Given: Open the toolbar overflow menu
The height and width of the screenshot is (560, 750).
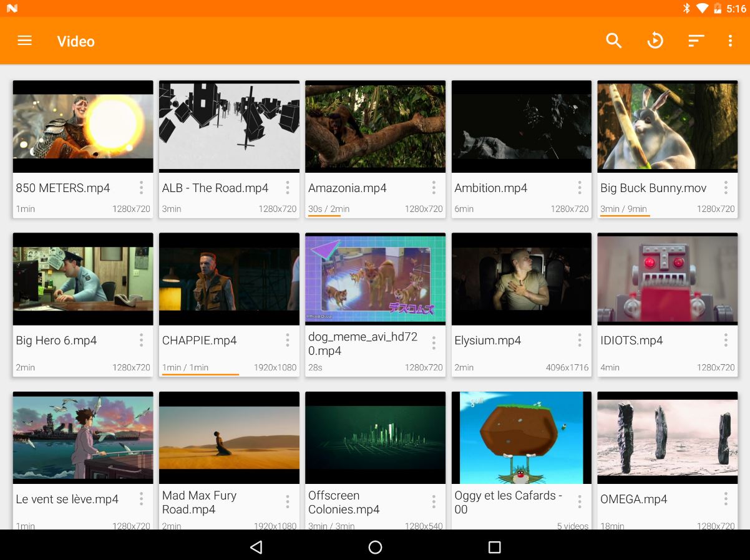Looking at the screenshot, I should [x=730, y=41].
